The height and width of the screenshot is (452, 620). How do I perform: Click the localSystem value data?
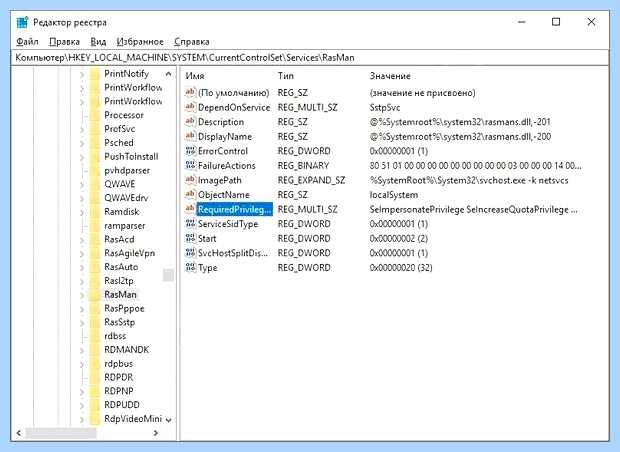(x=393, y=195)
